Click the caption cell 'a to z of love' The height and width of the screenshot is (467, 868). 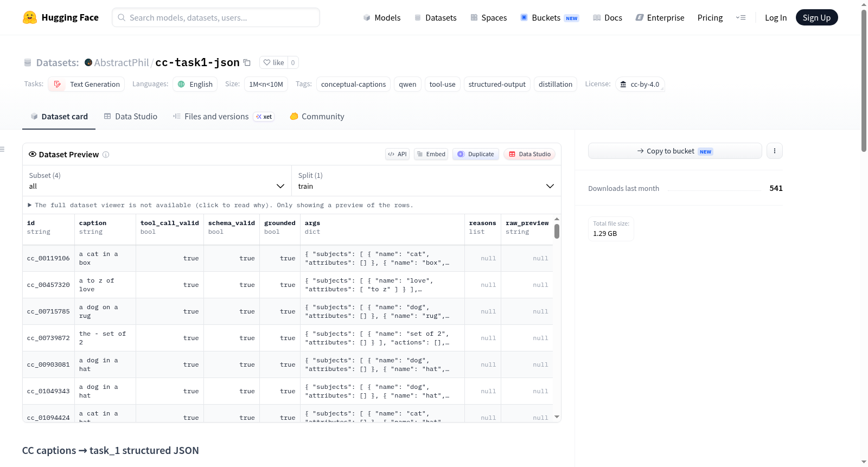pyautogui.click(x=105, y=285)
